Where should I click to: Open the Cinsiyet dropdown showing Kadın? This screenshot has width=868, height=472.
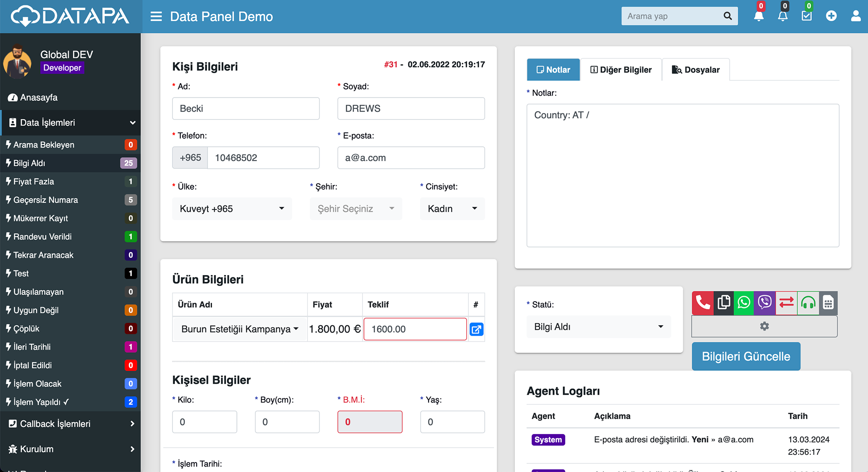coord(452,209)
